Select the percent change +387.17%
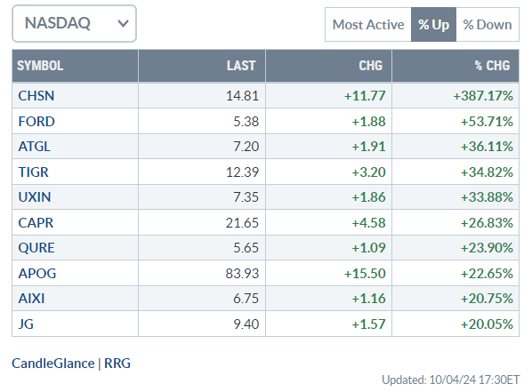This screenshot has width=532, height=392. (483, 96)
